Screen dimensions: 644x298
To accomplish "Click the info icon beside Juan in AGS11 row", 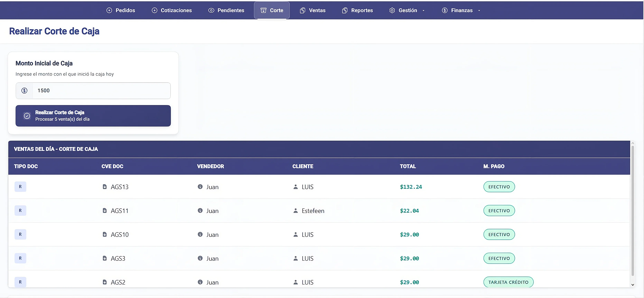I will click(x=200, y=211).
